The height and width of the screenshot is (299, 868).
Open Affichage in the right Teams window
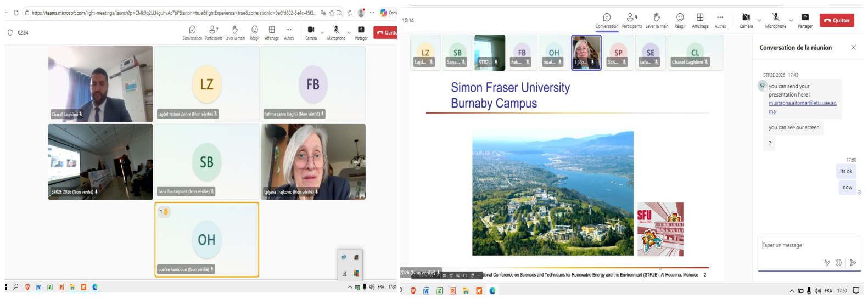(x=700, y=21)
